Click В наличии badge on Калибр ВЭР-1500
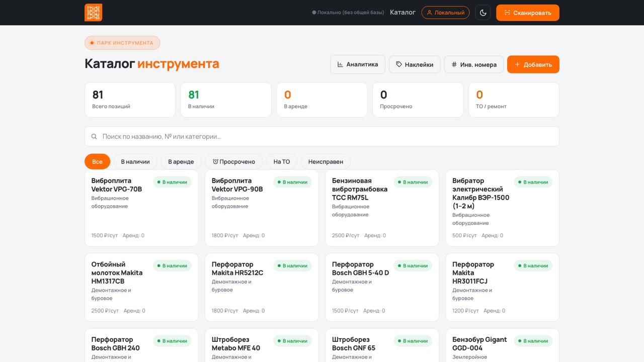 point(533,182)
